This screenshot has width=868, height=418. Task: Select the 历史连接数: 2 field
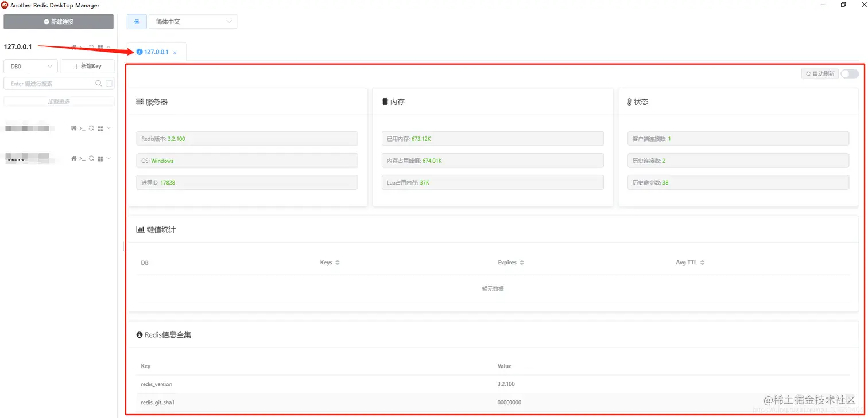coord(738,161)
